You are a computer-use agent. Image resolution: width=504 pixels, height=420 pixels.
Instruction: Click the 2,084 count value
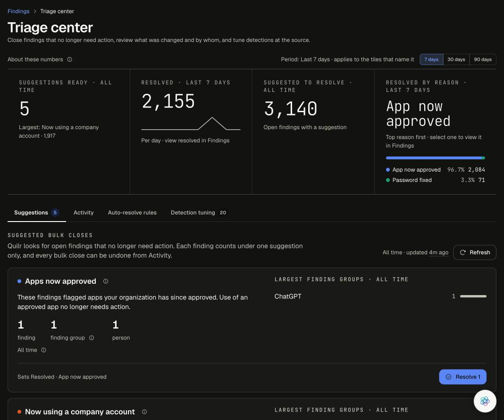pyautogui.click(x=477, y=170)
